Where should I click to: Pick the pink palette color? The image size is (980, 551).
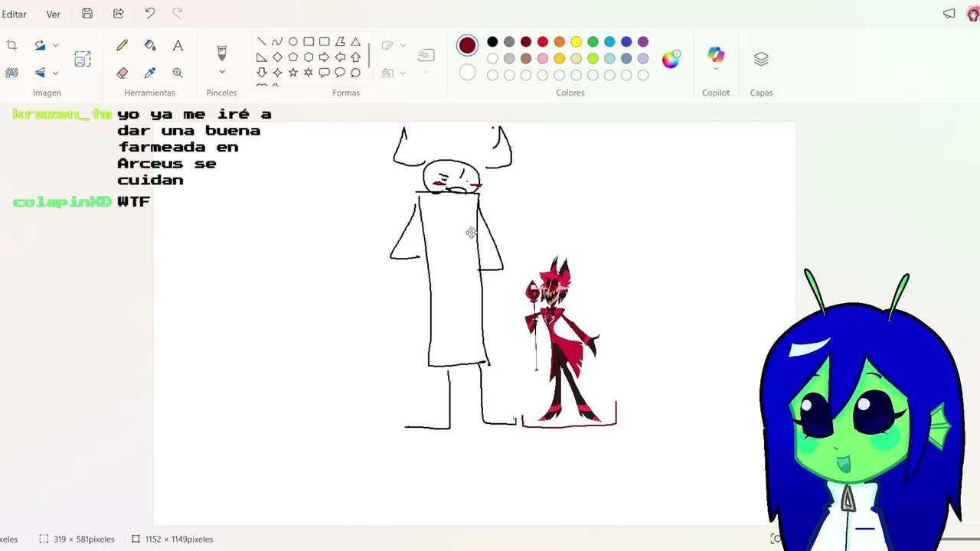[x=543, y=58]
